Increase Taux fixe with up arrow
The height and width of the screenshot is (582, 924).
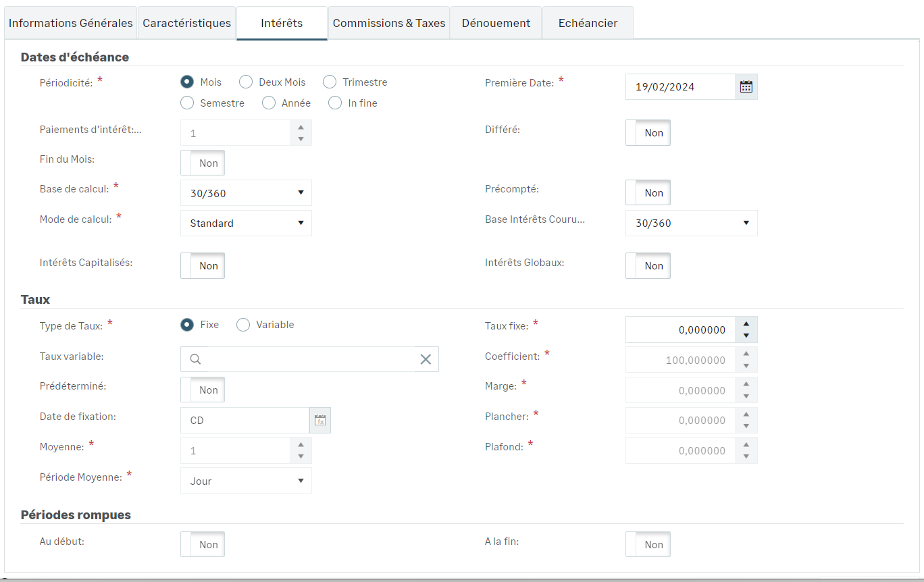(x=746, y=323)
